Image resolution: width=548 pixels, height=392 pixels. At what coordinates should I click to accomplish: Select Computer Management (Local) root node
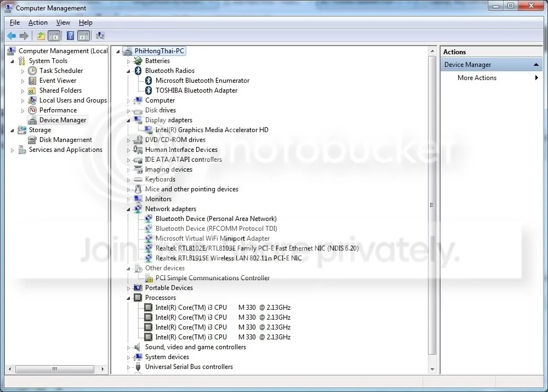pyautogui.click(x=63, y=51)
